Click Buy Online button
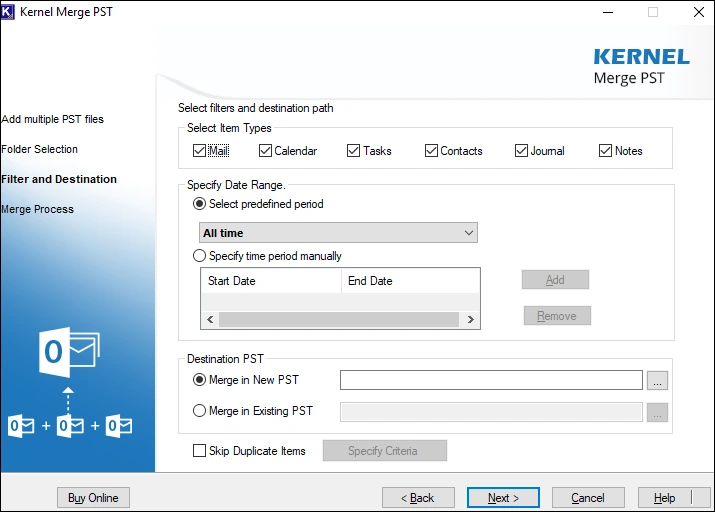 pyautogui.click(x=93, y=497)
